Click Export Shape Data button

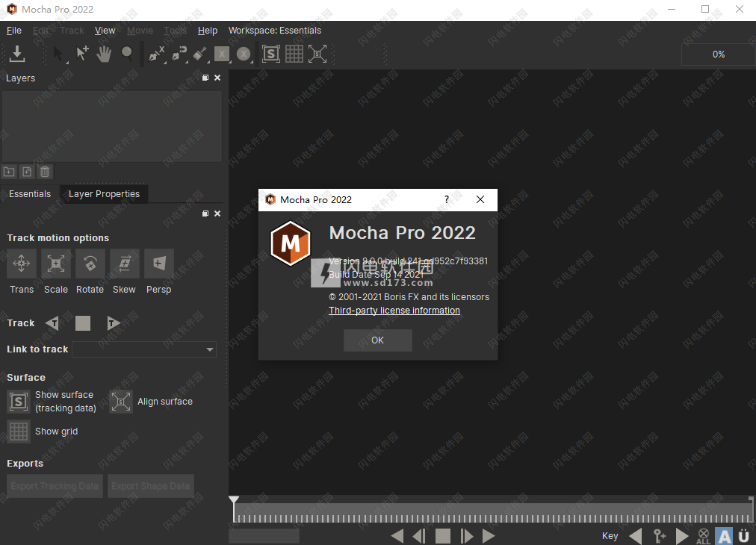(x=150, y=486)
